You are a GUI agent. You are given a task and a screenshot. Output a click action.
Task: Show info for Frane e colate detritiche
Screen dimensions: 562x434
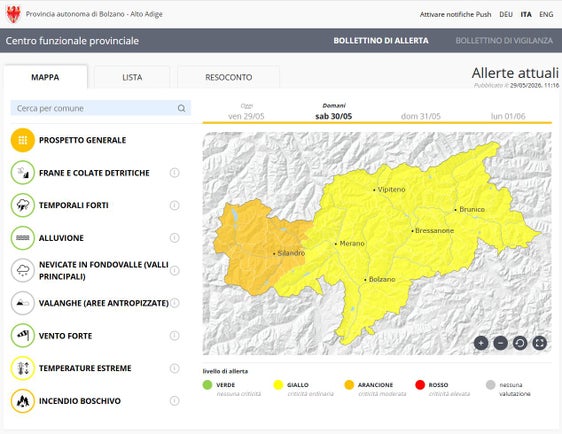[x=175, y=173]
